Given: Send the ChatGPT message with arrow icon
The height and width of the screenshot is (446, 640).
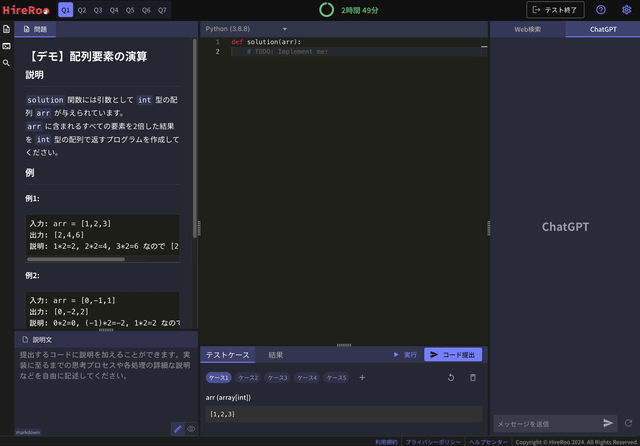Looking at the screenshot, I should pyautogui.click(x=608, y=423).
